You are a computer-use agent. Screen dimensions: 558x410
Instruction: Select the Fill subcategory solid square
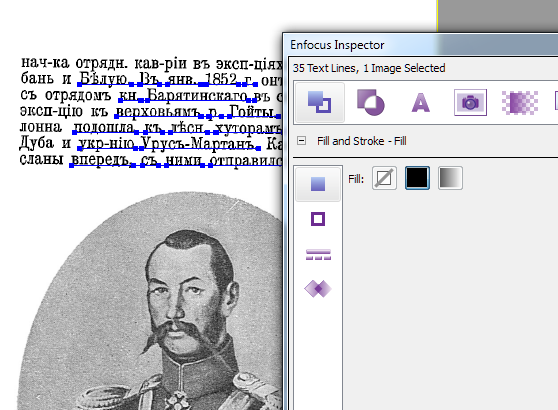[x=318, y=184]
